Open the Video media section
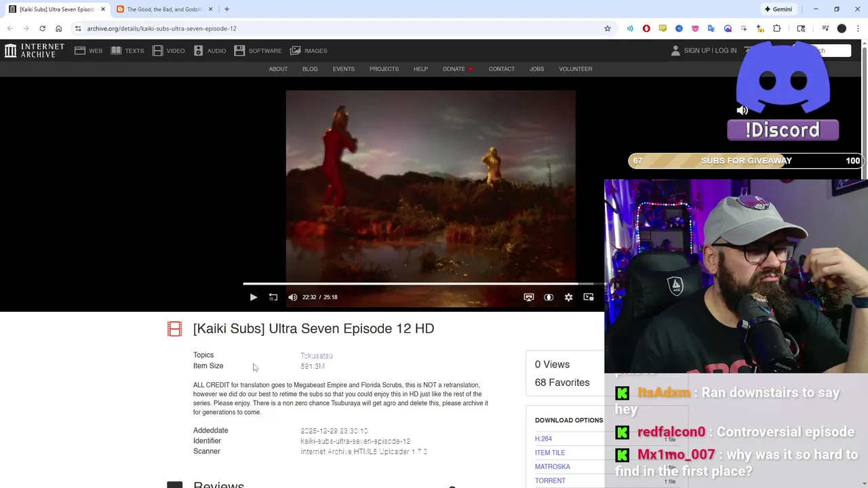 pyautogui.click(x=169, y=51)
